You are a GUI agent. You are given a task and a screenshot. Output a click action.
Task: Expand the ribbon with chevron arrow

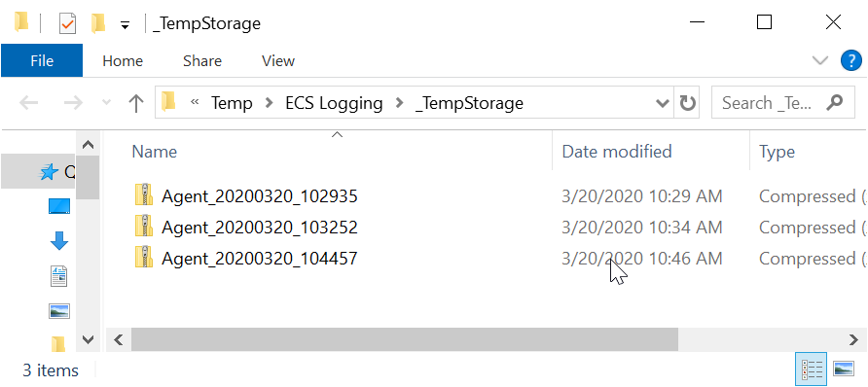pos(820,61)
